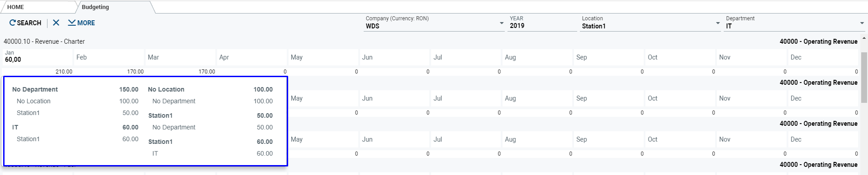Open the Location Station1 dropdown arrow
This screenshot has height=175, width=868.
pyautogui.click(x=718, y=23)
